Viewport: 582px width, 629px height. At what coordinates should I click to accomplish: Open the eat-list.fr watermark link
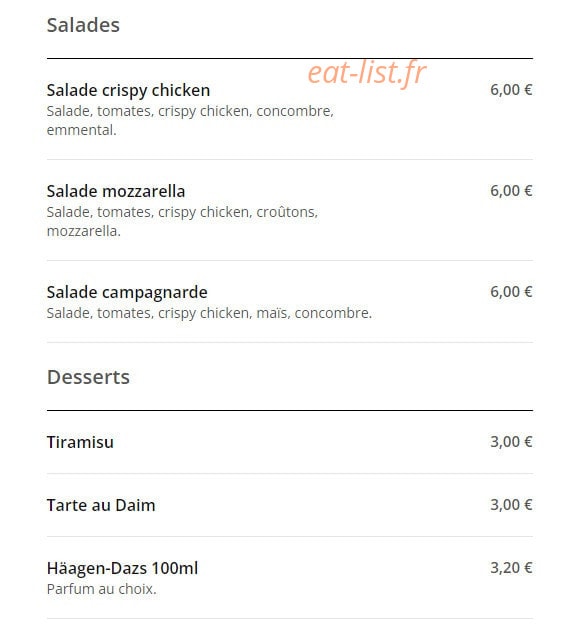click(367, 72)
